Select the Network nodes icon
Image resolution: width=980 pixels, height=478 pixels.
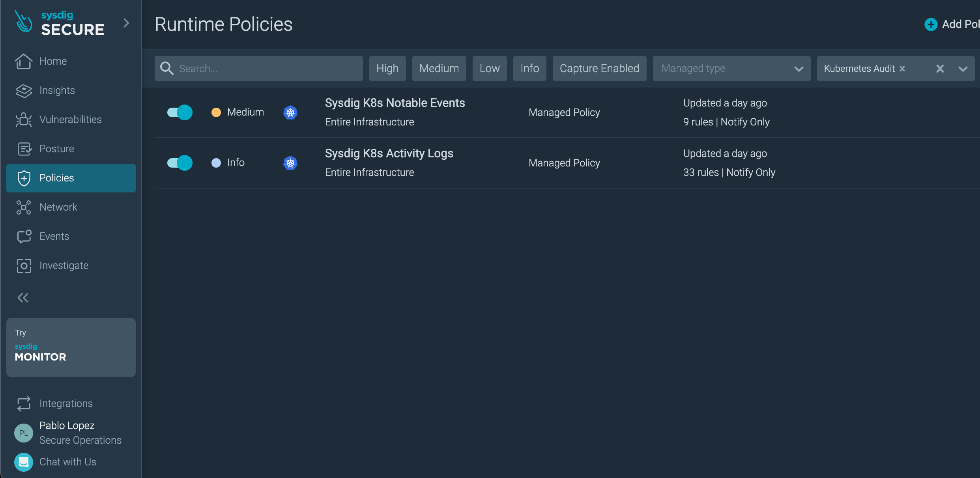point(24,207)
